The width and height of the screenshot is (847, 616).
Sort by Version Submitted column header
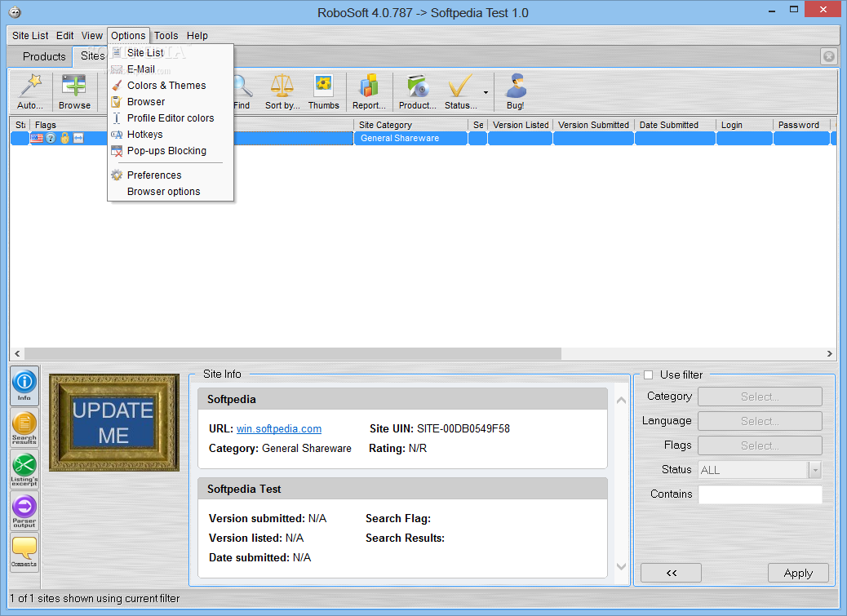(x=594, y=125)
